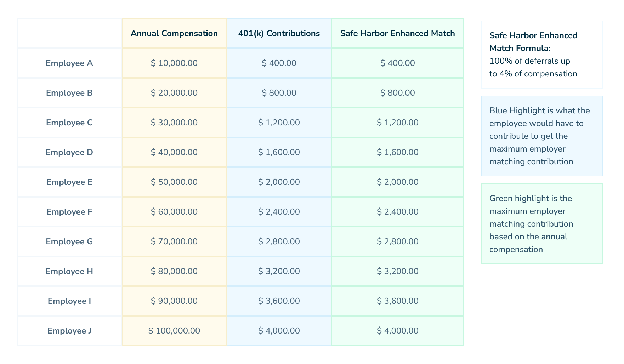Click the Green highlight explanation box
The width and height of the screenshot is (624, 364).
click(541, 224)
